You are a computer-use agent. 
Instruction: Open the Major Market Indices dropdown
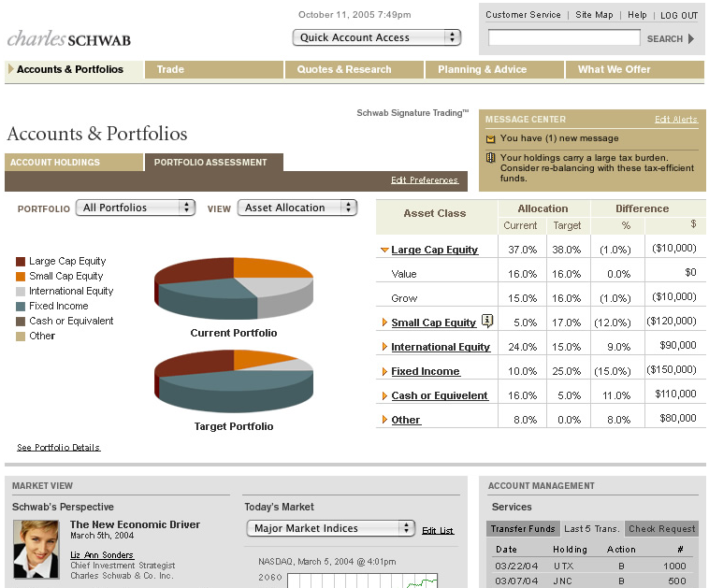point(330,528)
